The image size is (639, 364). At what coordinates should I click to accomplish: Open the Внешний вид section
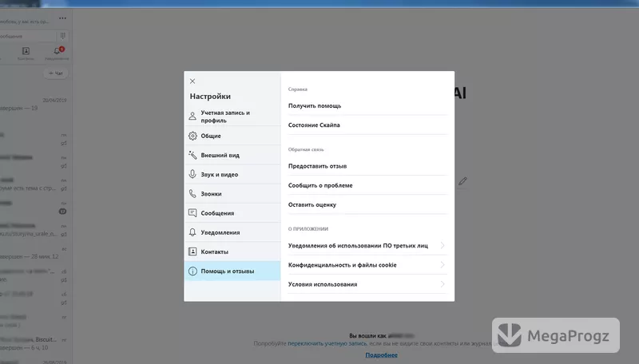[232, 155]
